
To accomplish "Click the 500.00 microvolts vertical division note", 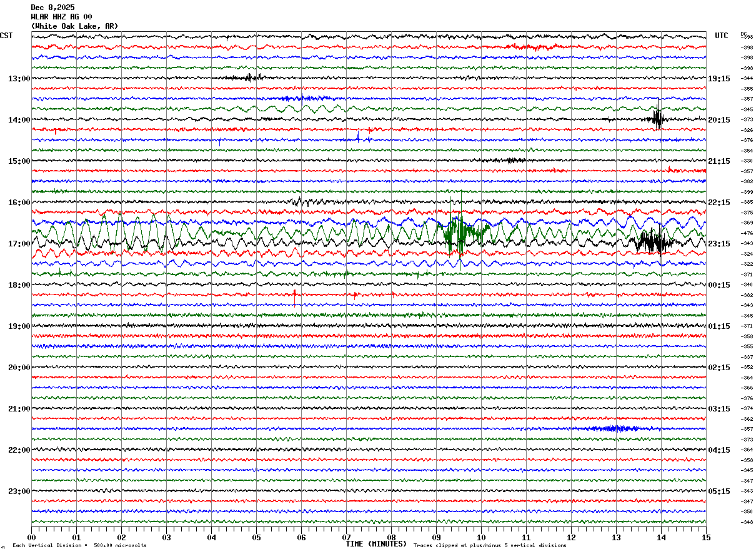I will click(x=79, y=546).
